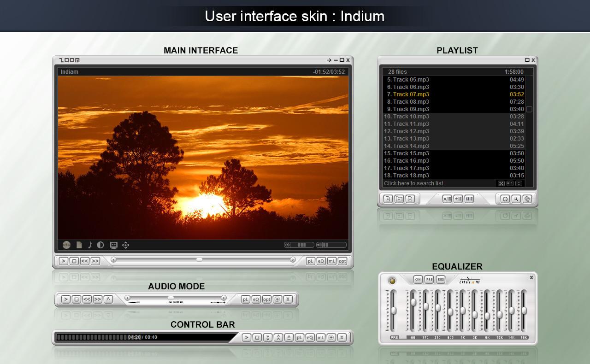The width and height of the screenshot is (590, 364).
Task: Open the playlist with the pL button
Action: pos(310,261)
